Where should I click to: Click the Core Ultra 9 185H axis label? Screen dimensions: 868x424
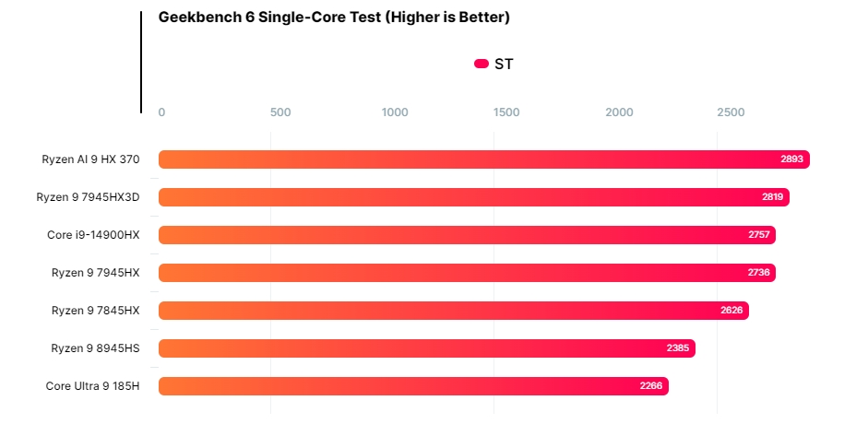(x=92, y=386)
